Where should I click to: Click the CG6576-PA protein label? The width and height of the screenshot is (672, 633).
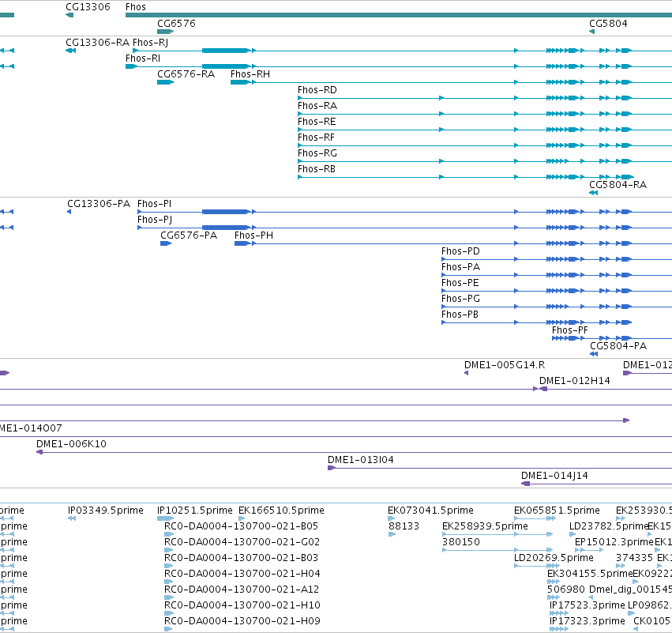(189, 235)
